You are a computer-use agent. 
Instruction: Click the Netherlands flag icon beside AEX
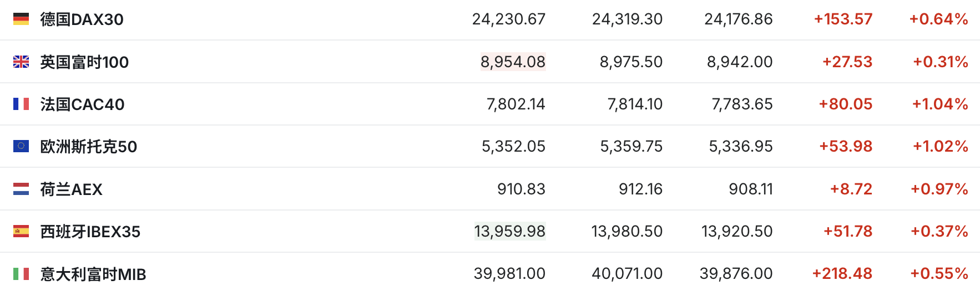21,189
